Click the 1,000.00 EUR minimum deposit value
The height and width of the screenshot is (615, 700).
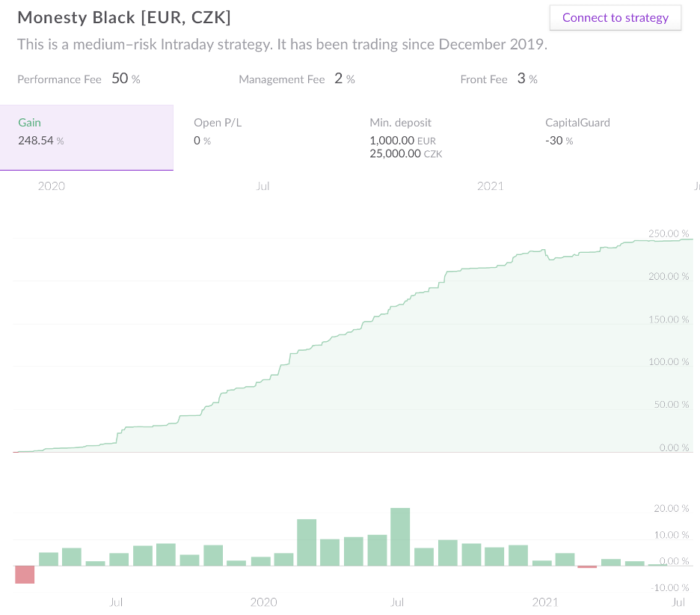(402, 141)
